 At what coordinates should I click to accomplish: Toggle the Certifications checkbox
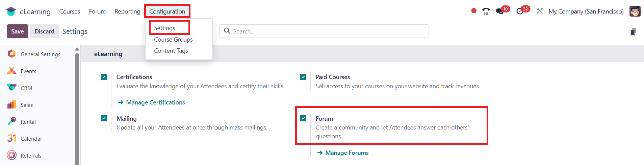coord(104,77)
